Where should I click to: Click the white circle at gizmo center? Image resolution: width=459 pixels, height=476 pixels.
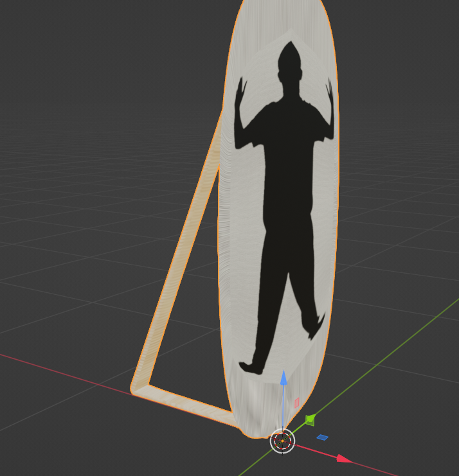pyautogui.click(x=282, y=441)
